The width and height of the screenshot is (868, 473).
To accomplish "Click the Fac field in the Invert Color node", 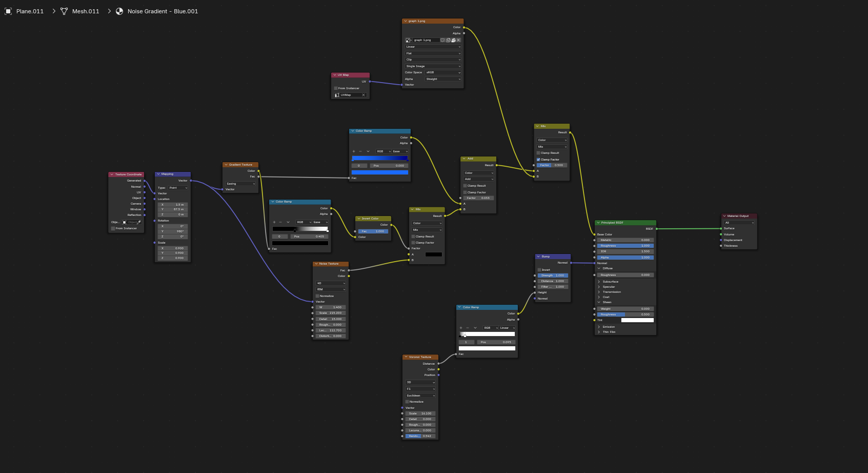I will [x=374, y=231].
